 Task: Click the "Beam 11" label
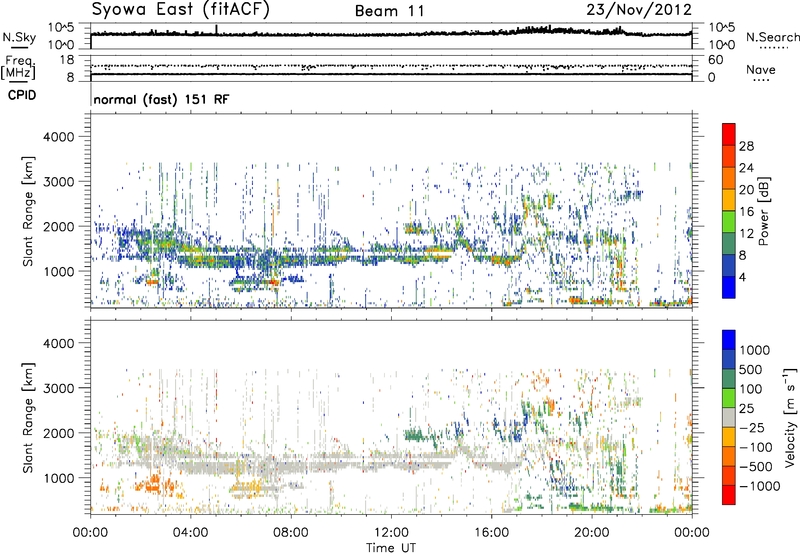[x=389, y=11]
